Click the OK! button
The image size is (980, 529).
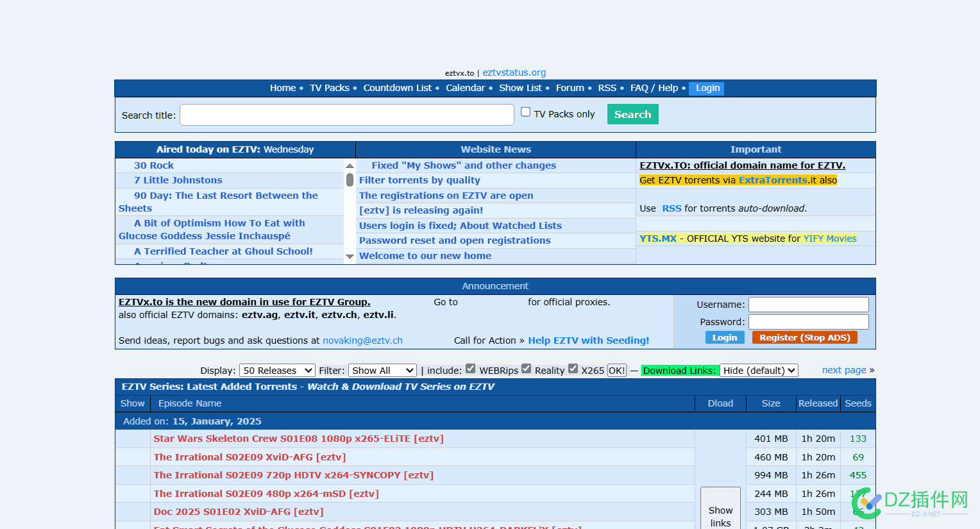coord(616,371)
